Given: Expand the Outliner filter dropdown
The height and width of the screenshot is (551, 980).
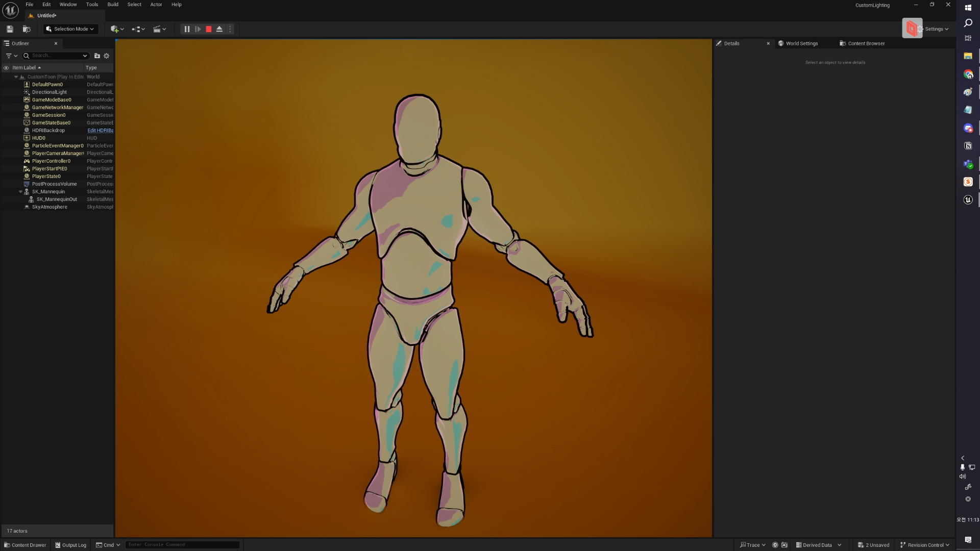Looking at the screenshot, I should [11, 56].
